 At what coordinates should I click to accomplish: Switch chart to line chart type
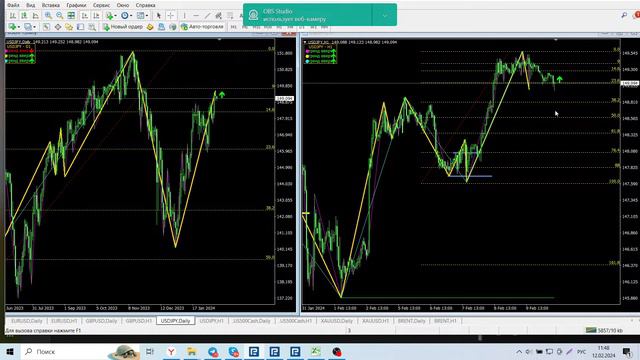[36, 16]
